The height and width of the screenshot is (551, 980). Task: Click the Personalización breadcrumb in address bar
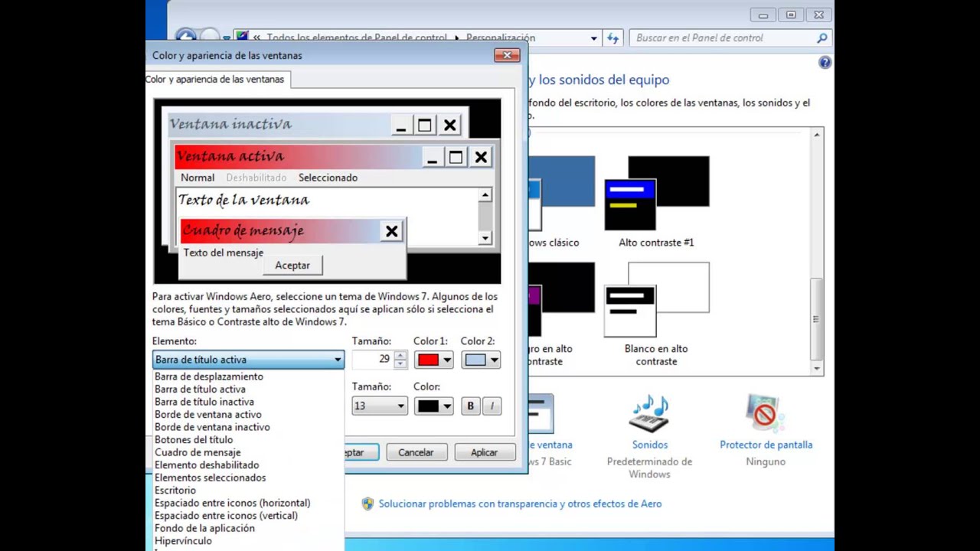pos(501,37)
